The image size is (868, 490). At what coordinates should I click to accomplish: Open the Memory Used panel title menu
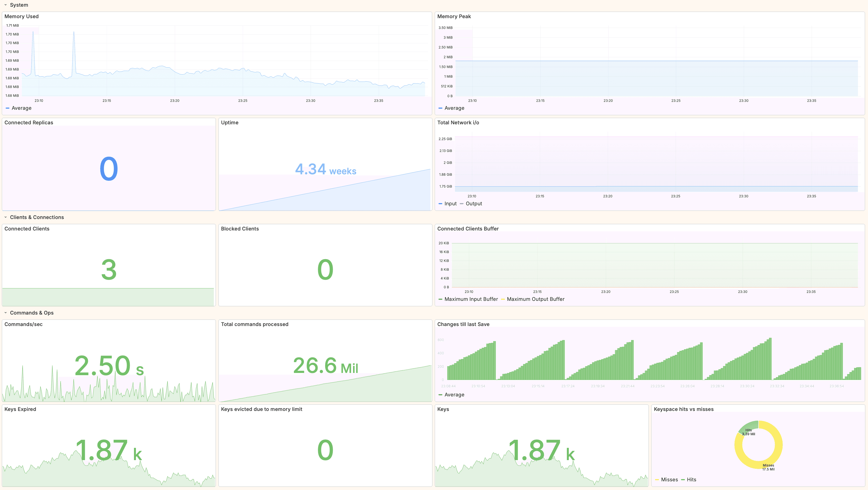(21, 16)
